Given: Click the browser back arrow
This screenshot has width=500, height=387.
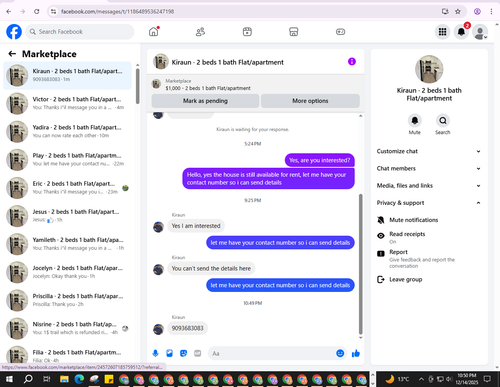Looking at the screenshot, I should pos(9,11).
